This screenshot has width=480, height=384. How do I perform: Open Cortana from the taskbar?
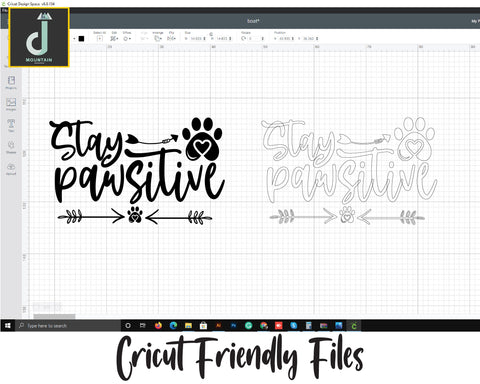point(128,325)
